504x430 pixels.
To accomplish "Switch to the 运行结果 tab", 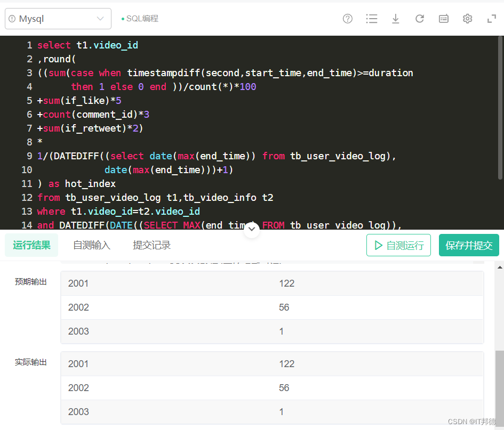I will pyautogui.click(x=31, y=245).
